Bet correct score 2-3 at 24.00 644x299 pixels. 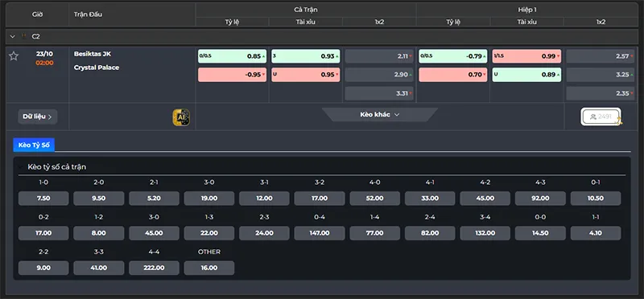(x=264, y=233)
